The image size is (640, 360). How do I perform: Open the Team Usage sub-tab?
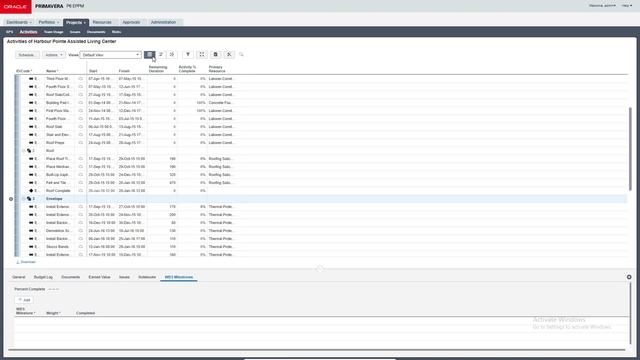[53, 32]
